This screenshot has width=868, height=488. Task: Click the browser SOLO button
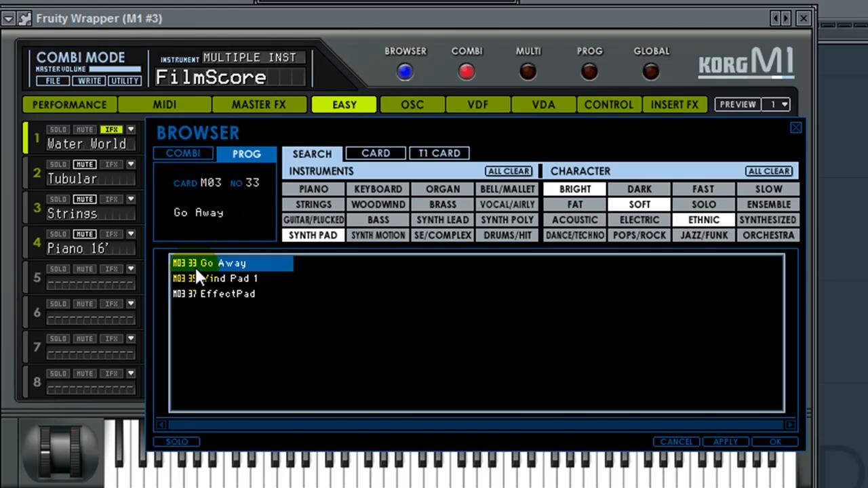click(177, 441)
